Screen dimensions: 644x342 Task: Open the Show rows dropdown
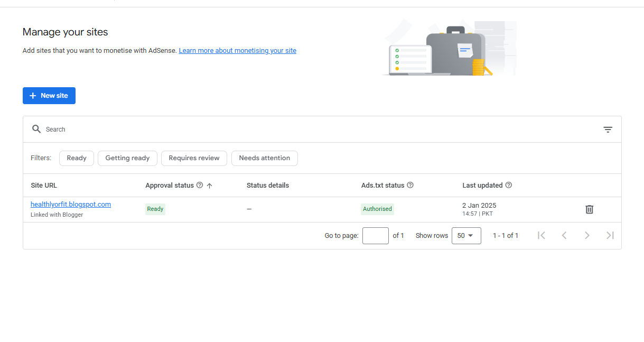466,236
